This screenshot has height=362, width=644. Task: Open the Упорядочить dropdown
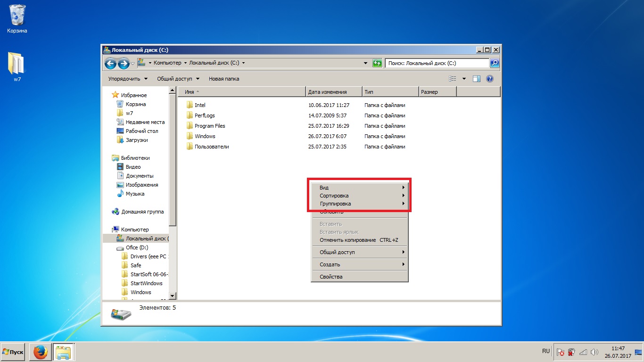pos(128,79)
